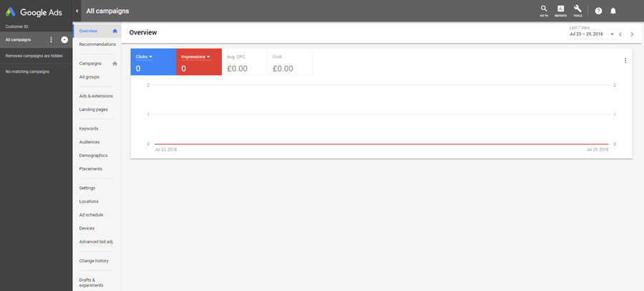The height and width of the screenshot is (291, 644).
Task: Click the All campaigns header title
Action: coord(107,11)
